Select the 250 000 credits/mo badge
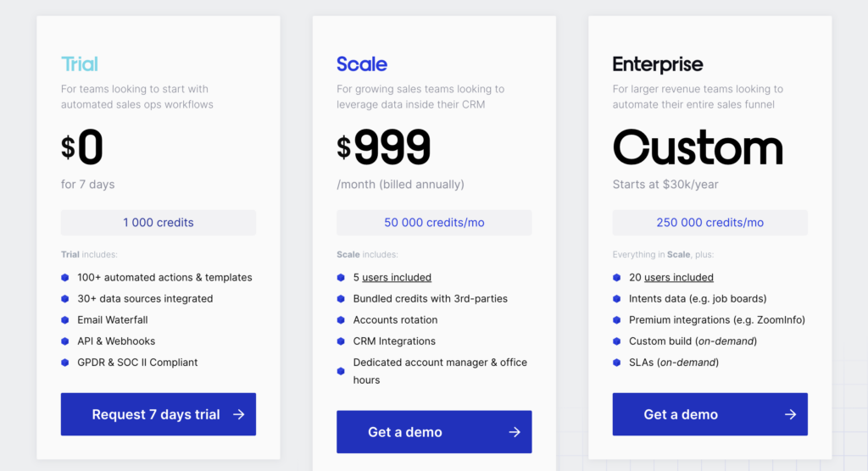The image size is (868, 471). [x=709, y=223]
